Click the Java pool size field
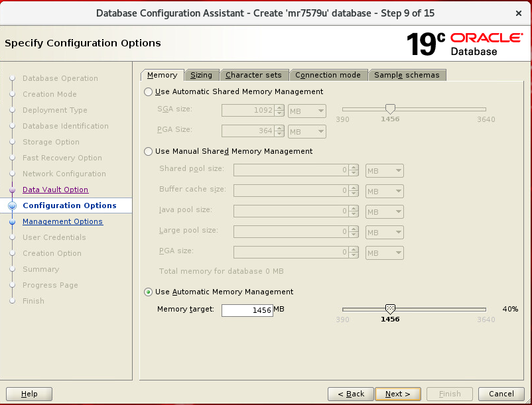Viewport: 532px width, 405px height. [x=291, y=211]
